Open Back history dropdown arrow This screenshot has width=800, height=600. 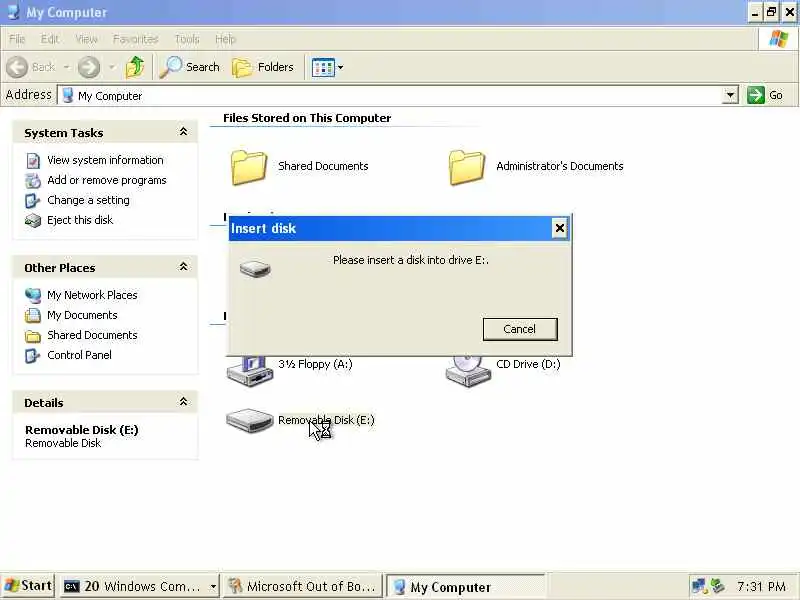tap(66, 67)
